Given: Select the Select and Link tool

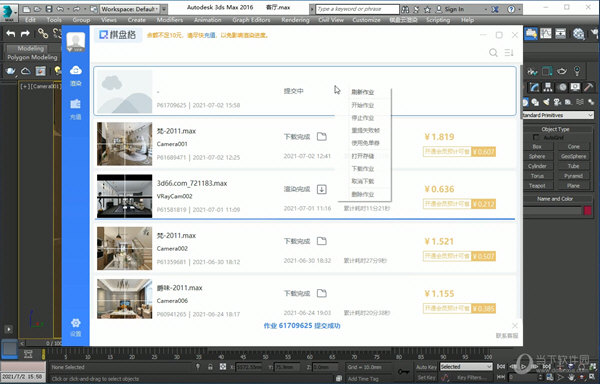Looking at the screenshot, I should (x=43, y=34).
